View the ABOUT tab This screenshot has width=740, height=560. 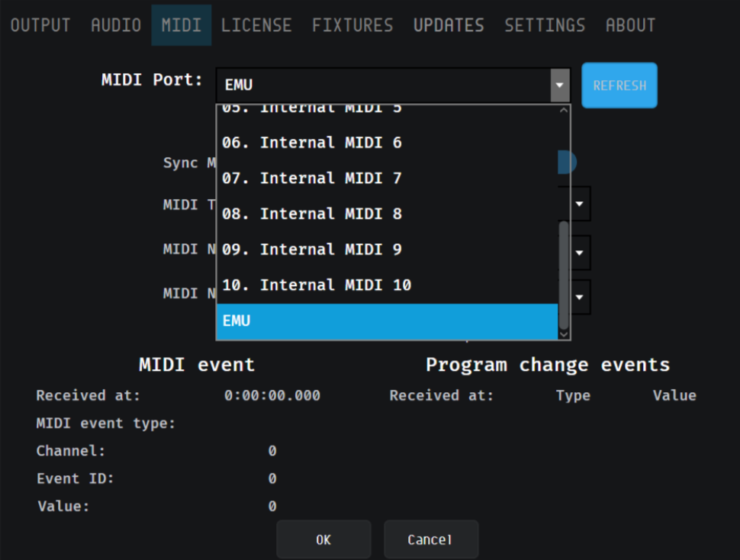coord(630,25)
